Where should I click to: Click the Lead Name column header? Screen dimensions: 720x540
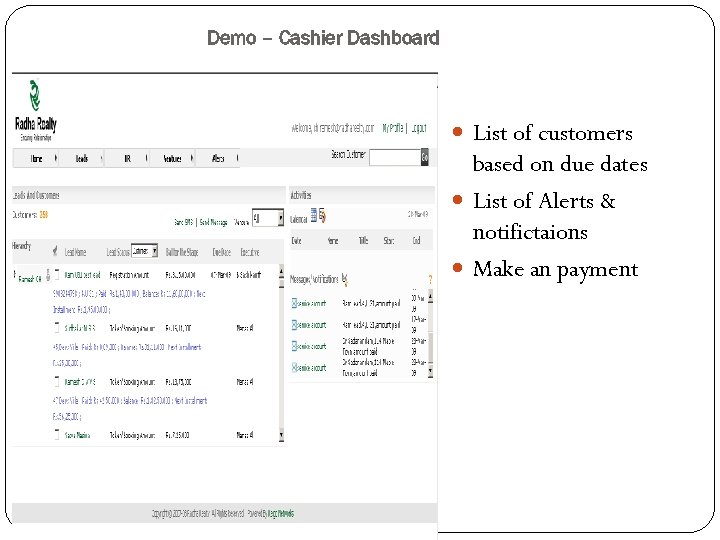75,252
